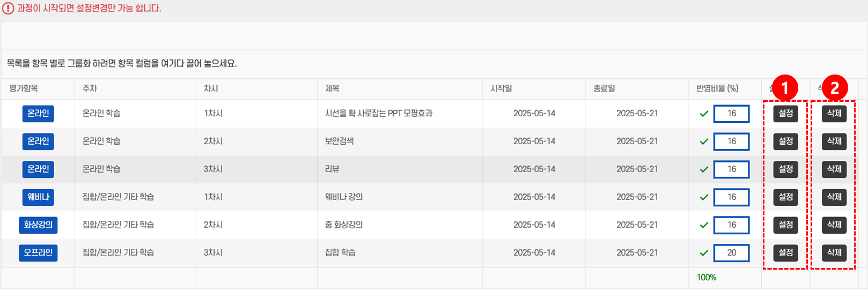Open 설정 for the 리뷰 row
The image size is (868, 290).
tap(785, 169)
